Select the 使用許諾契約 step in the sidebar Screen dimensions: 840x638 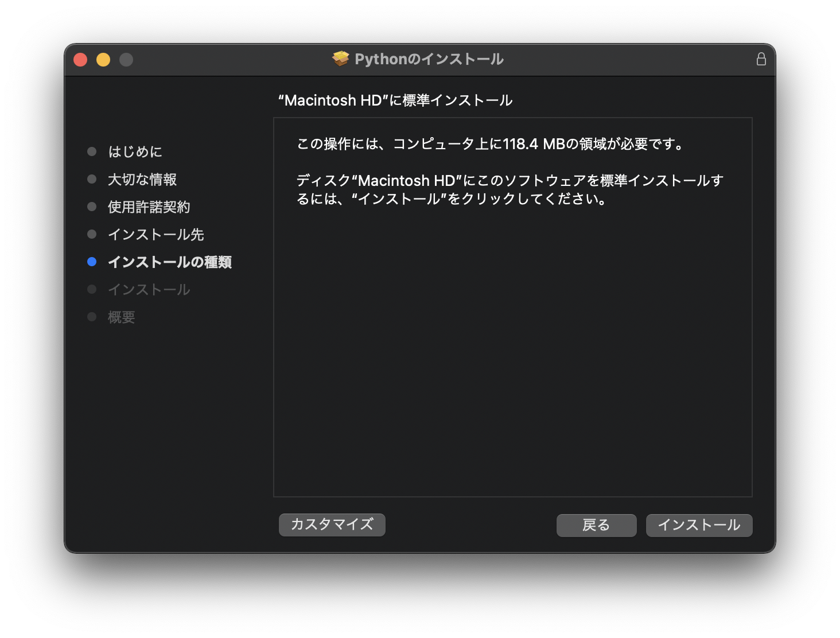click(x=149, y=207)
